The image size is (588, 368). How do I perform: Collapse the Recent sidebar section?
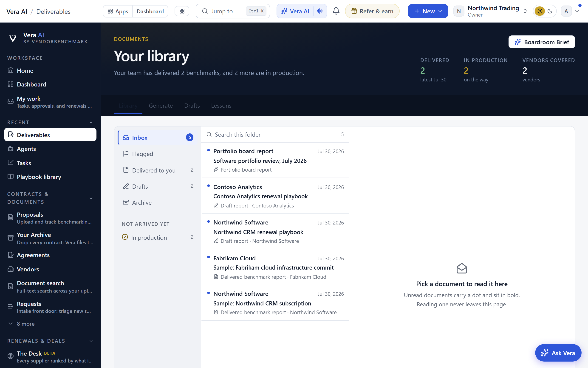[91, 122]
